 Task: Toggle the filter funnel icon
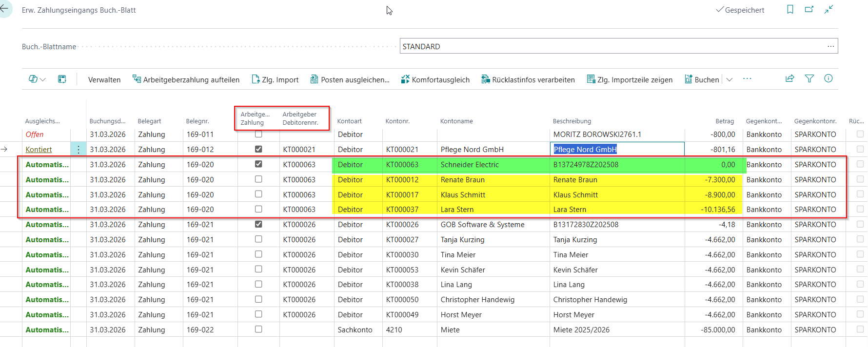[x=809, y=78]
